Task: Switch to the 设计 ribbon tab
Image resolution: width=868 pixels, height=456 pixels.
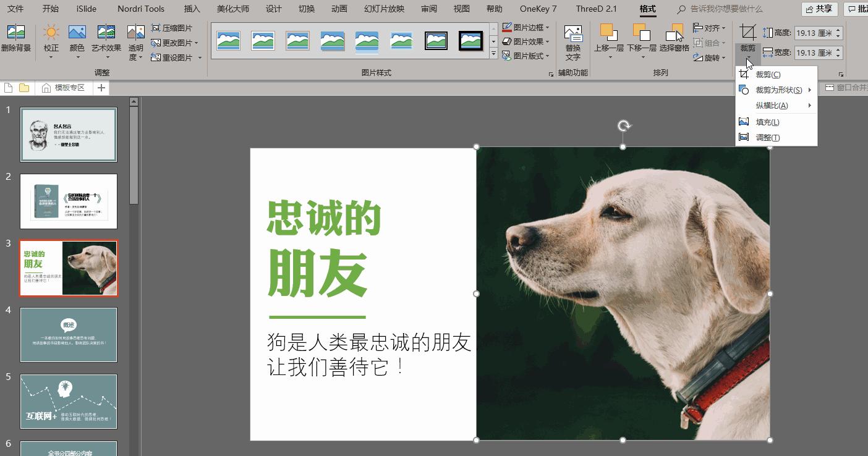Action: tap(273, 9)
